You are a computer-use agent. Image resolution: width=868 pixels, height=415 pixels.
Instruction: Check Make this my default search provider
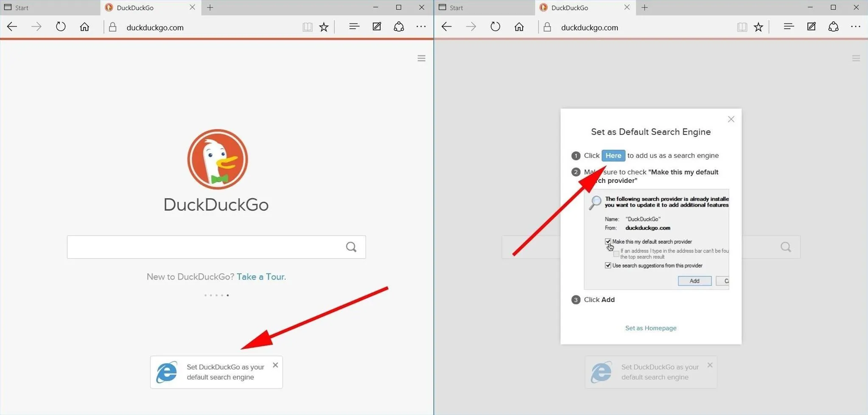(608, 241)
